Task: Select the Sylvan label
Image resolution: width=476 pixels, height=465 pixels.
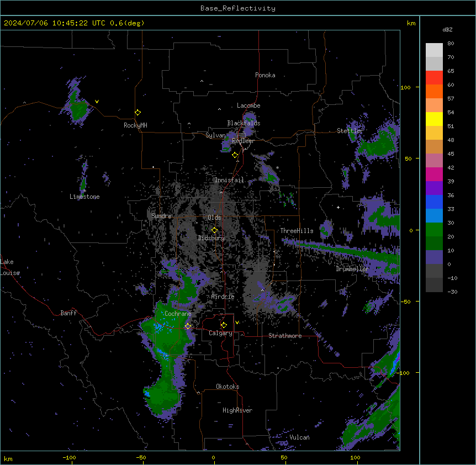Action: click(215, 135)
